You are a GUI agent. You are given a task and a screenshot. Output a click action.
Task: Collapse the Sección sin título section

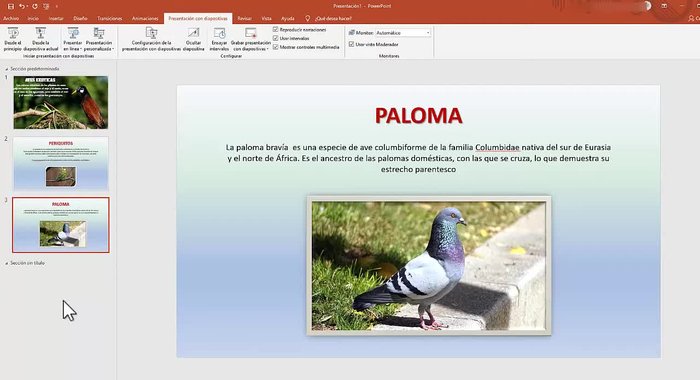tap(6, 263)
